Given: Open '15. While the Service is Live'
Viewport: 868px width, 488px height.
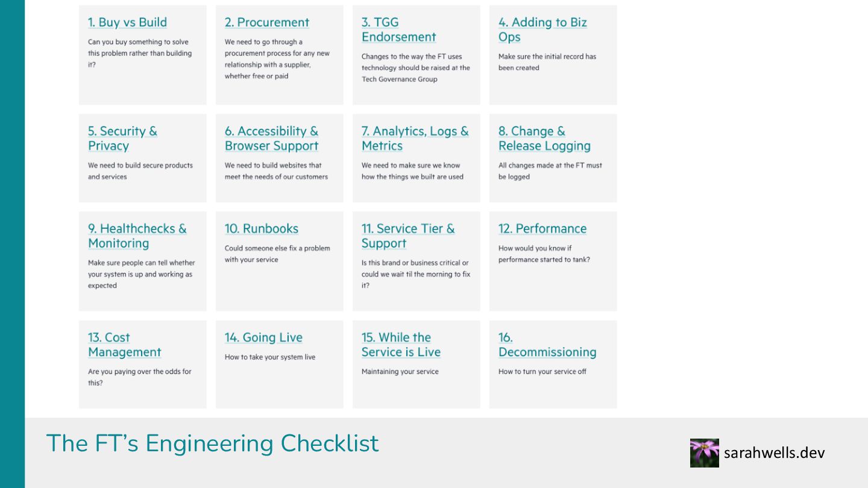Looking at the screenshot, I should (x=401, y=345).
